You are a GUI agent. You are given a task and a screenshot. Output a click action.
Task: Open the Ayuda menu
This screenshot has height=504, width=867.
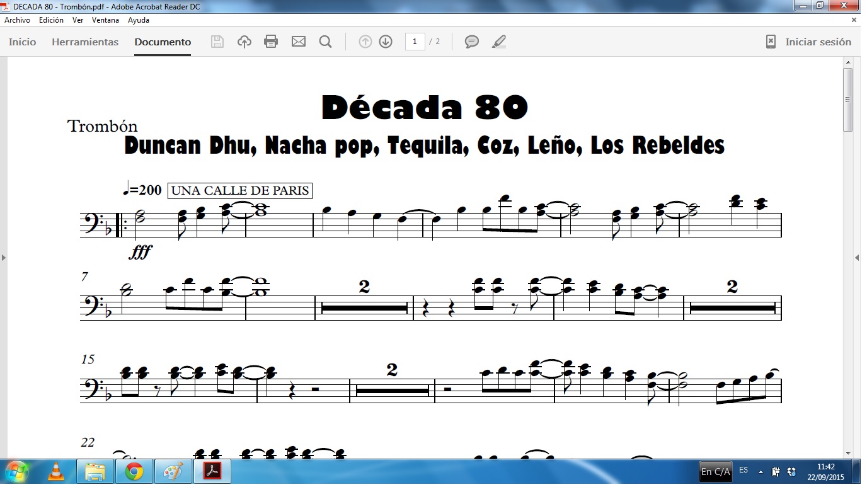click(139, 20)
